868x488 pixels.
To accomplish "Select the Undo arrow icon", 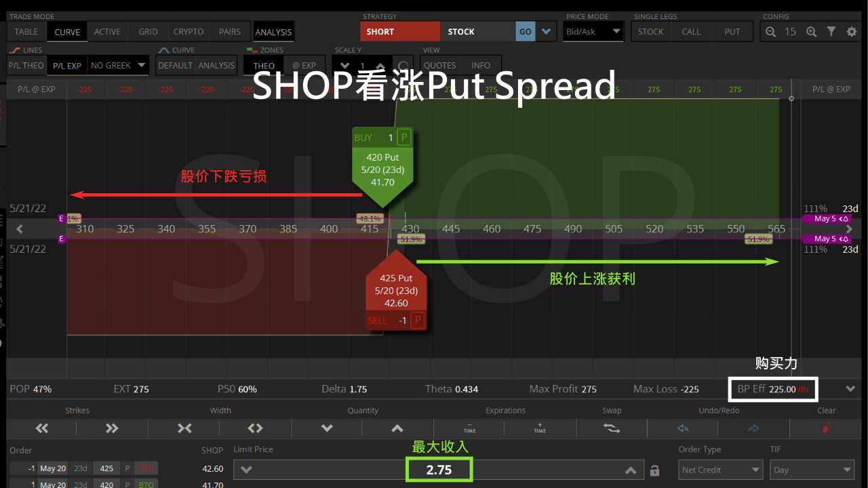I will click(x=683, y=428).
